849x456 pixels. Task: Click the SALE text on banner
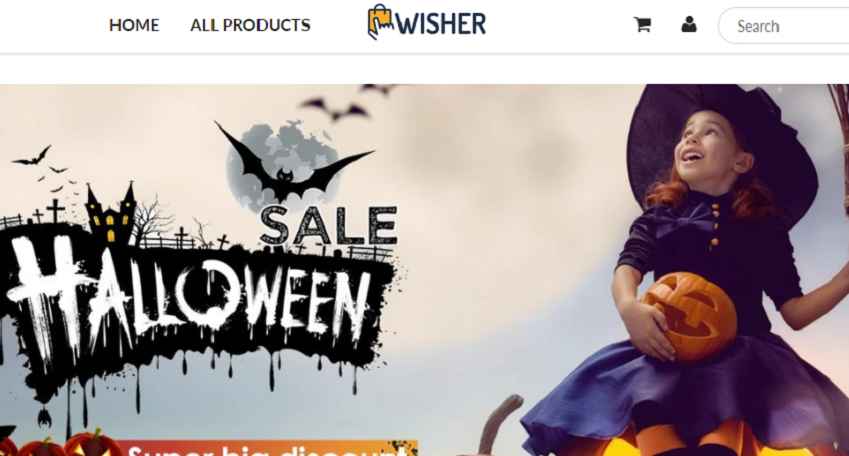tap(329, 225)
